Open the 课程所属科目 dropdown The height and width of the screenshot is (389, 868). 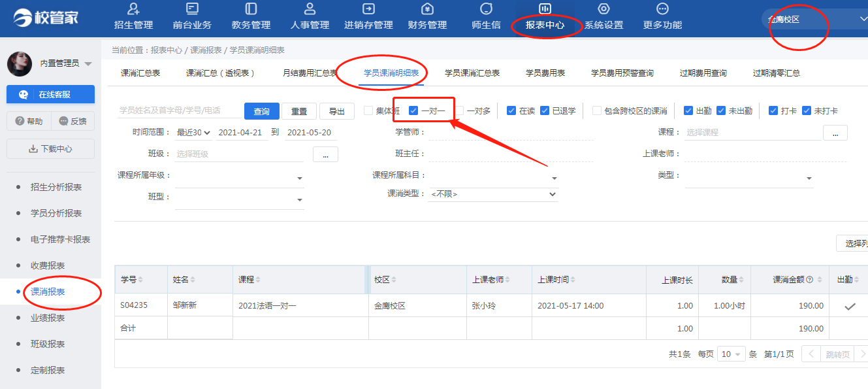click(x=493, y=177)
